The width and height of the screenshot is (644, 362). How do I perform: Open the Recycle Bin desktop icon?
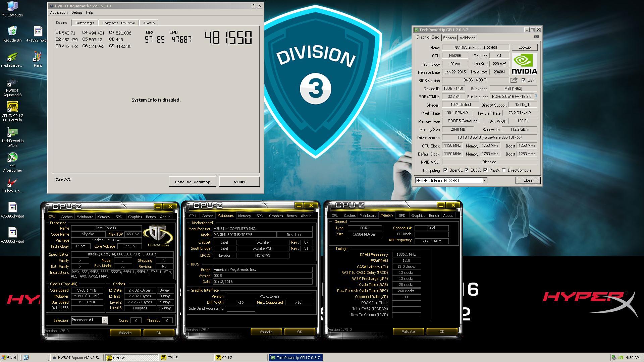point(12,34)
